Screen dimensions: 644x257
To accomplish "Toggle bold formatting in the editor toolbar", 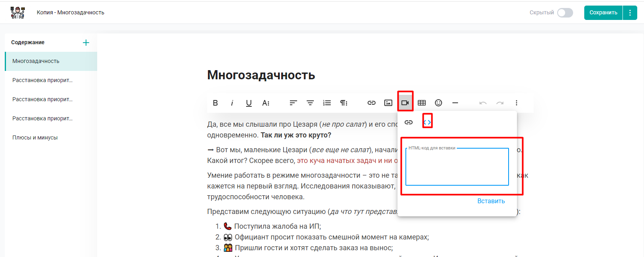I will coord(215,103).
